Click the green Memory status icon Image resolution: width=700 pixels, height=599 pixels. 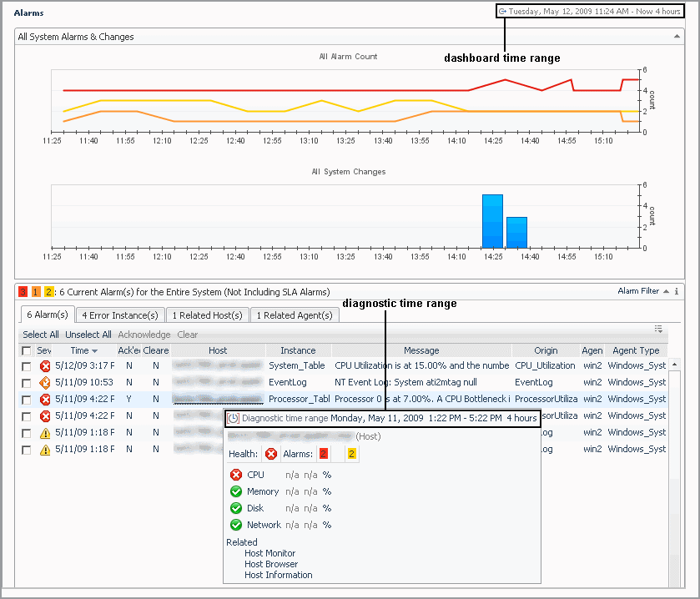click(x=235, y=491)
